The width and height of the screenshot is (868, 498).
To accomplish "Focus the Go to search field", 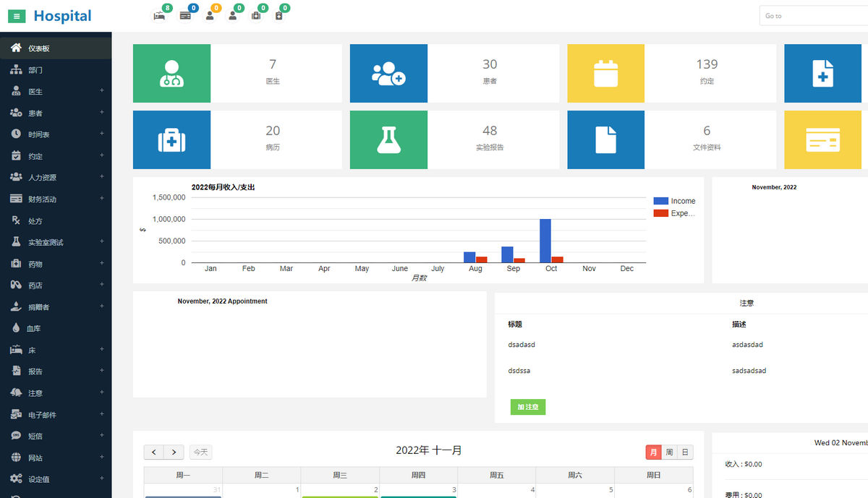I will point(814,16).
